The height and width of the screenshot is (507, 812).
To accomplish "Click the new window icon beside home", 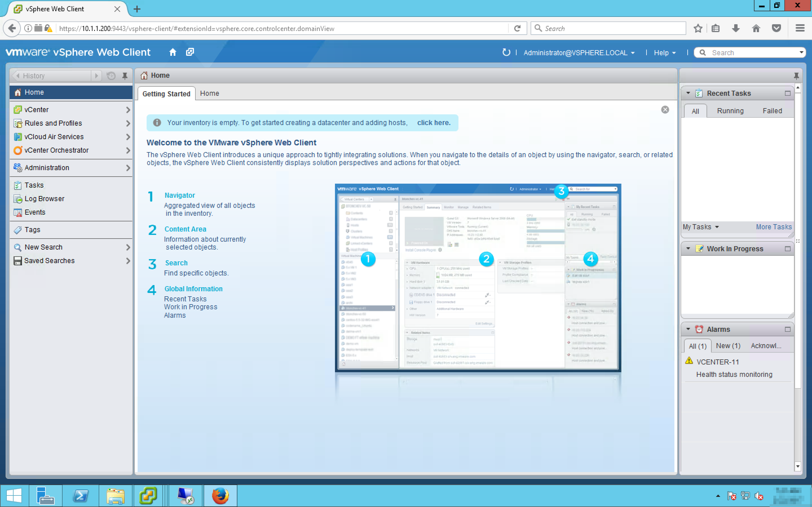I will click(190, 52).
